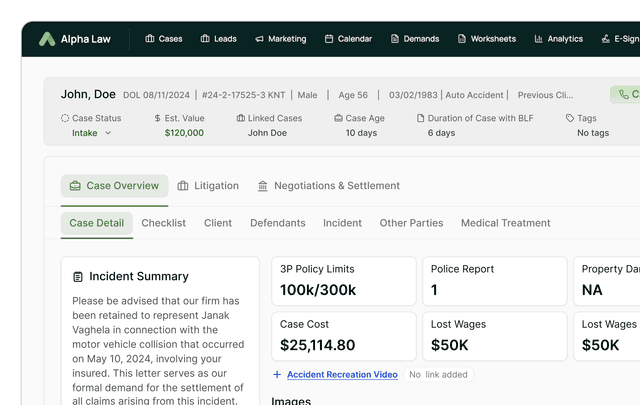The image size is (640, 405).
Task: Click the green phone call button
Action: tap(628, 95)
